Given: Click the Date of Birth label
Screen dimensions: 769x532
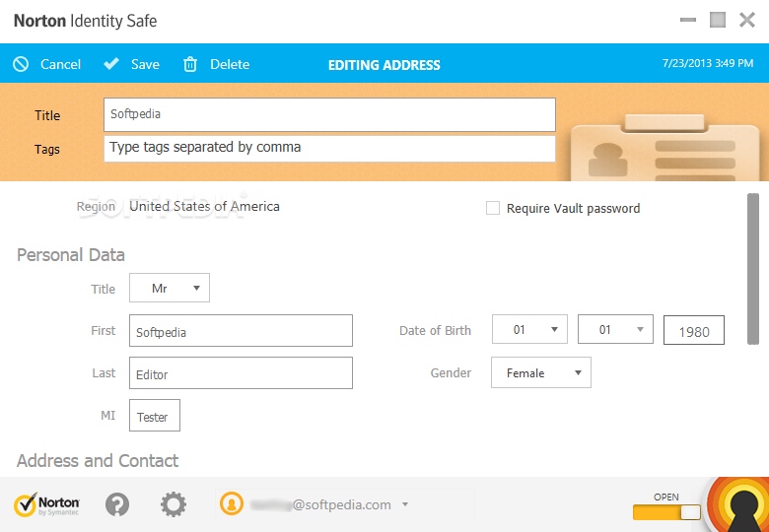Looking at the screenshot, I should [435, 331].
